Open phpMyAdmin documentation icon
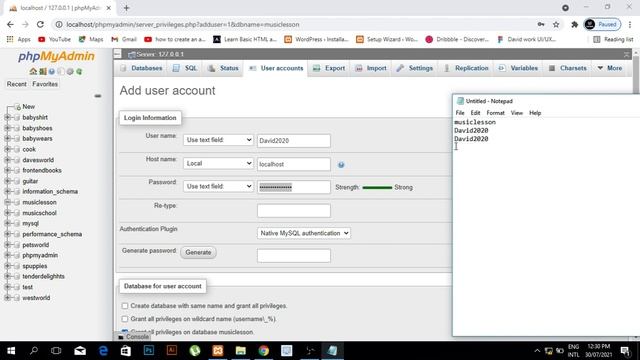 (51, 71)
